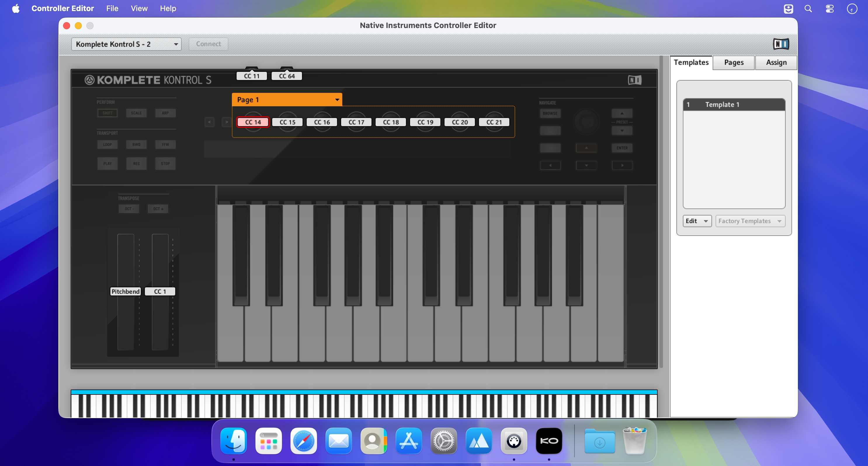Switch to the Pages tab
The image size is (868, 466).
pyautogui.click(x=734, y=63)
